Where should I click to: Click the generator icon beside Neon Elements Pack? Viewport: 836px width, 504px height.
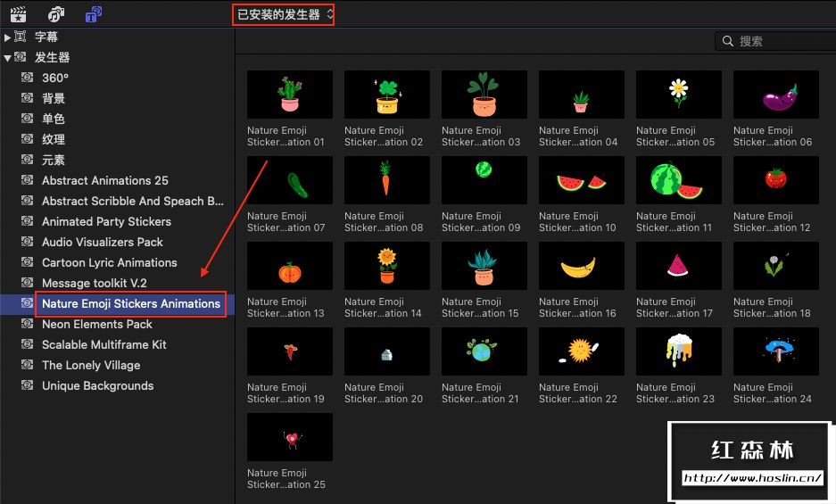(x=27, y=323)
